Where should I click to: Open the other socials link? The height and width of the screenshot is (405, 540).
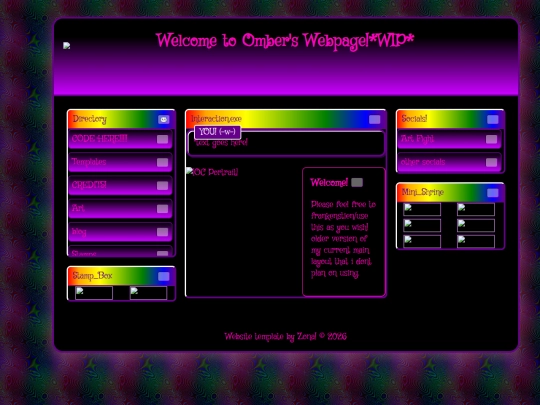pyautogui.click(x=449, y=162)
